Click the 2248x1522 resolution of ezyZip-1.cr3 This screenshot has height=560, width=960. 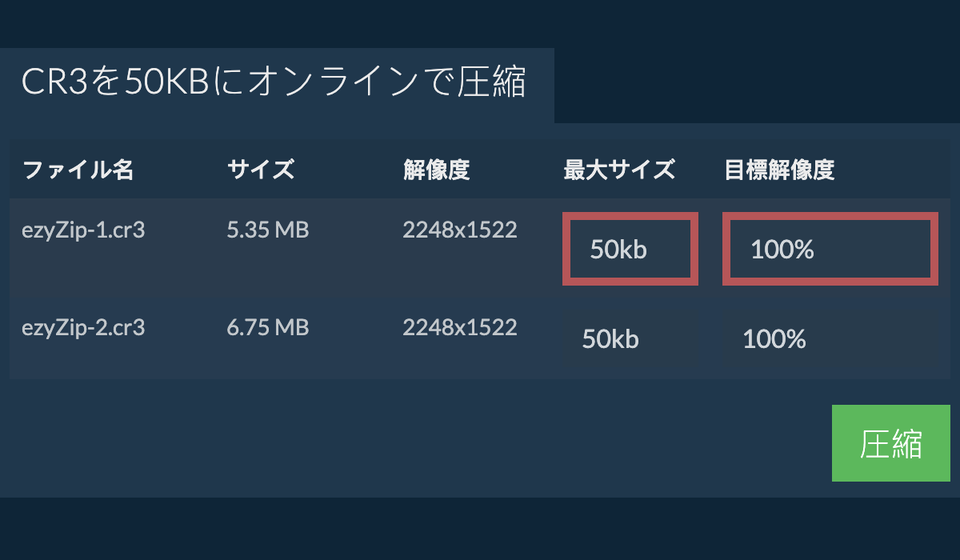(460, 230)
